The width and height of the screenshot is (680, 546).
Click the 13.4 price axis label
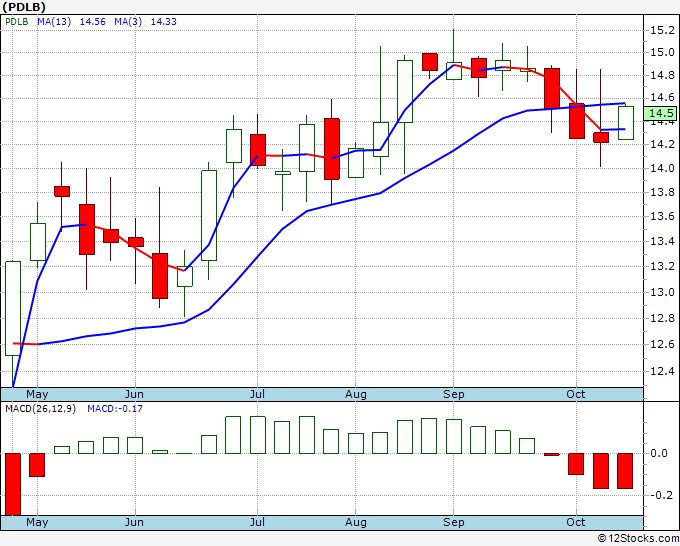pos(662,241)
